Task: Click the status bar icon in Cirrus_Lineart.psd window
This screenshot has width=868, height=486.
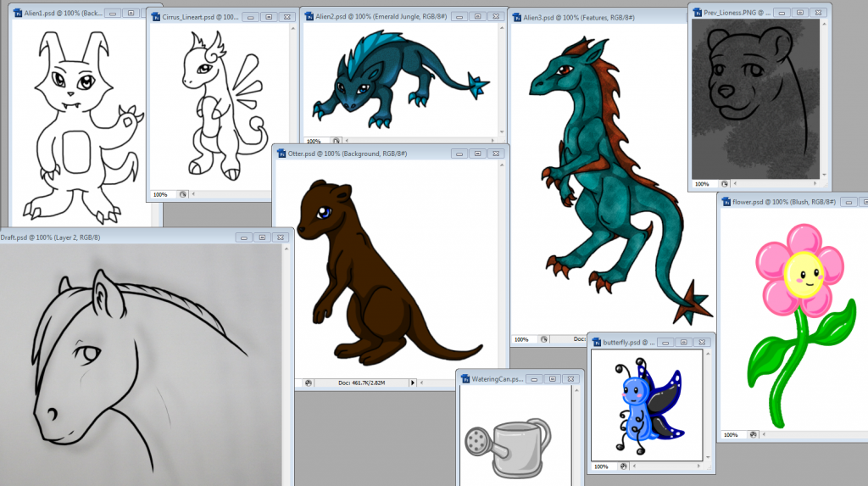Action: 182,194
